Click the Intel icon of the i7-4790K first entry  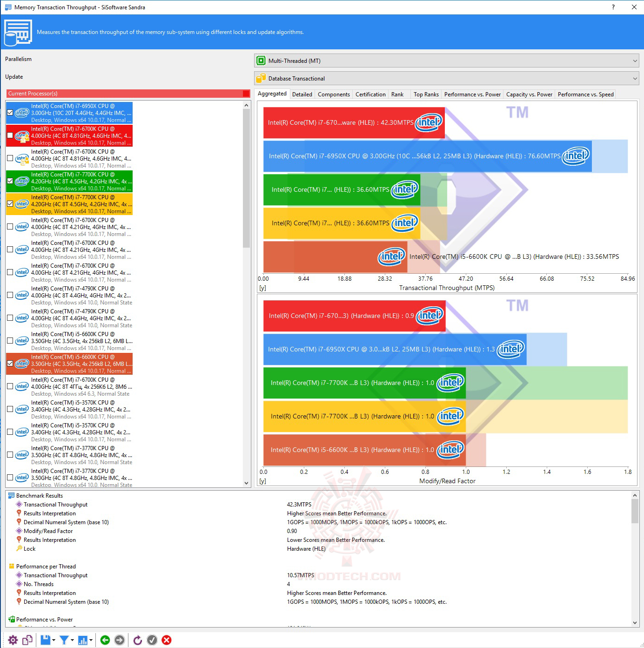point(22,295)
